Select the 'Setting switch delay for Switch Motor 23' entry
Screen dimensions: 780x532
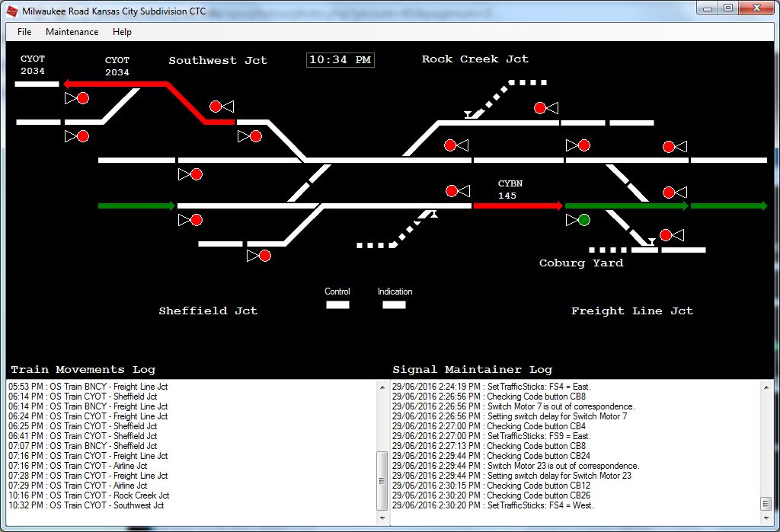coord(512,476)
